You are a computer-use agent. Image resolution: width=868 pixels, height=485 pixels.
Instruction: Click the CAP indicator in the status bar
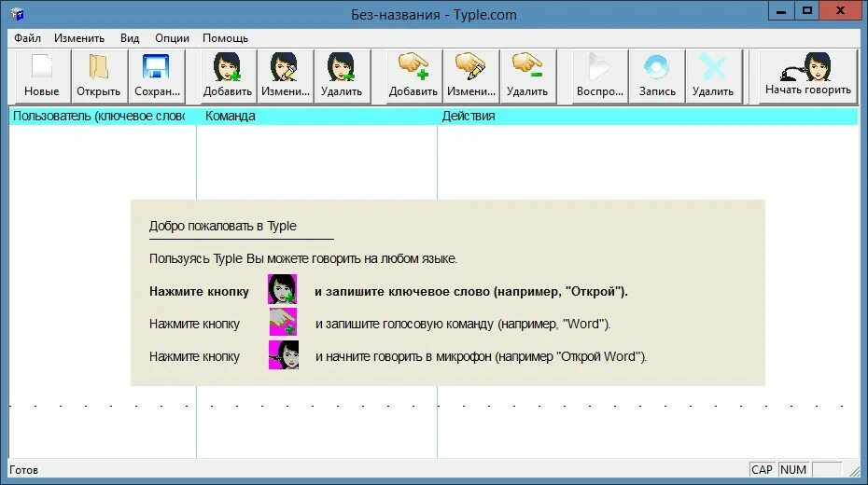click(x=762, y=469)
